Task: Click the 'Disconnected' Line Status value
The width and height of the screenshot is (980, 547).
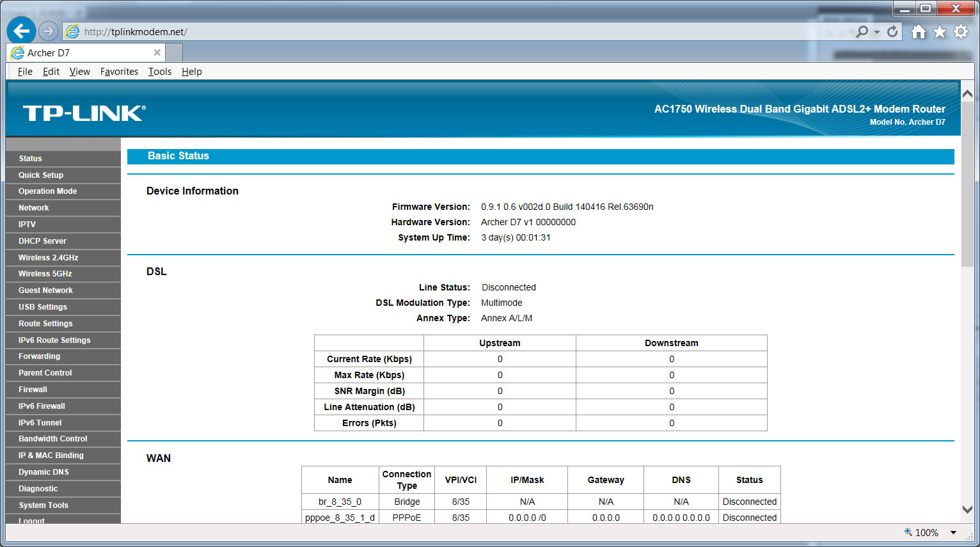Action: [509, 287]
